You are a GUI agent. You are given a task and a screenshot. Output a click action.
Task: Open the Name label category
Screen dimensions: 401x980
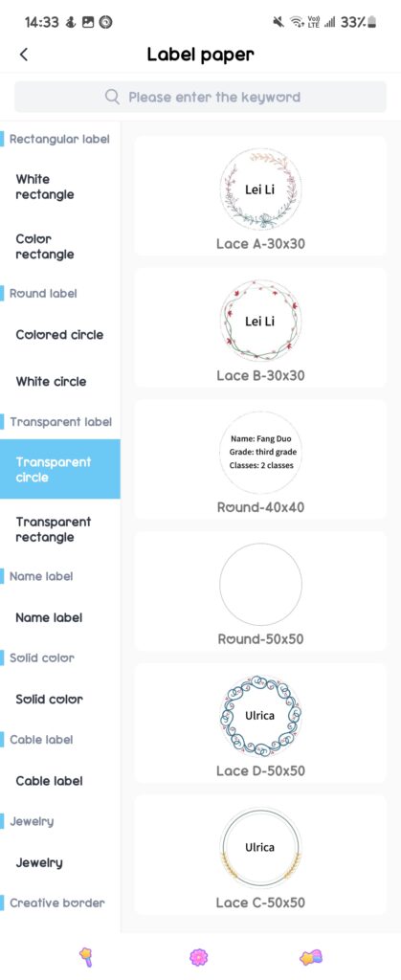point(60,617)
